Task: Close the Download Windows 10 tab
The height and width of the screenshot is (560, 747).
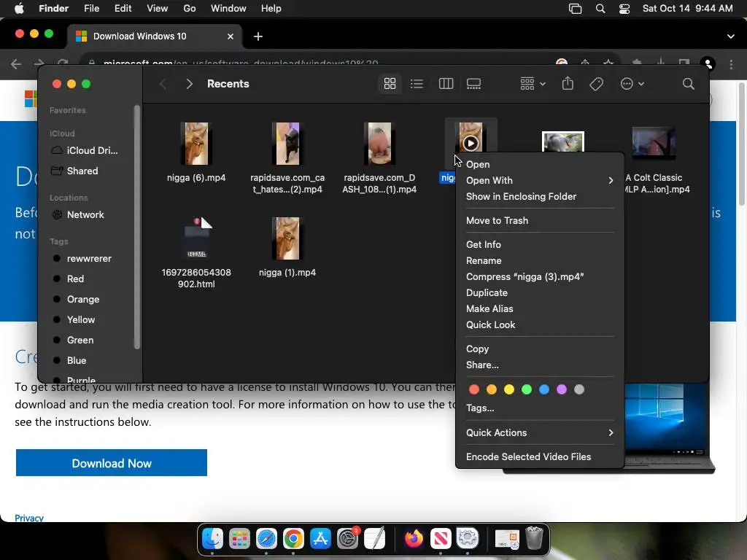Action: click(230, 36)
